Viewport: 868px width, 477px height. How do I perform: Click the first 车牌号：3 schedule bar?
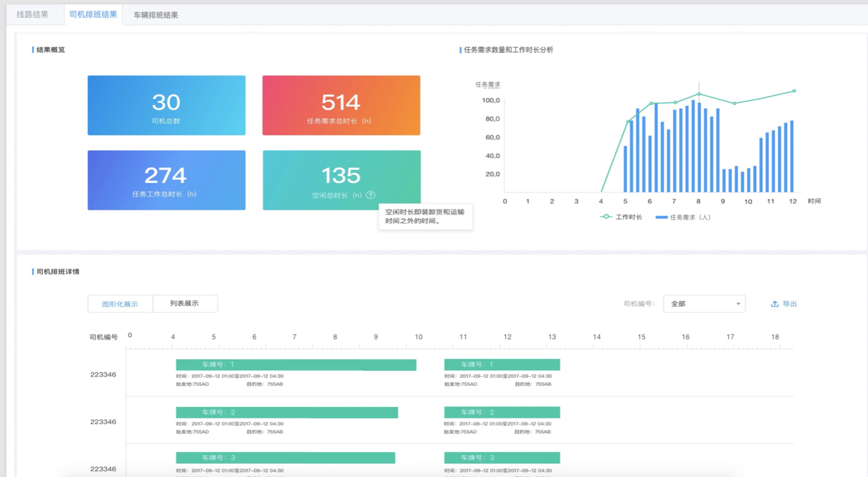285,458
